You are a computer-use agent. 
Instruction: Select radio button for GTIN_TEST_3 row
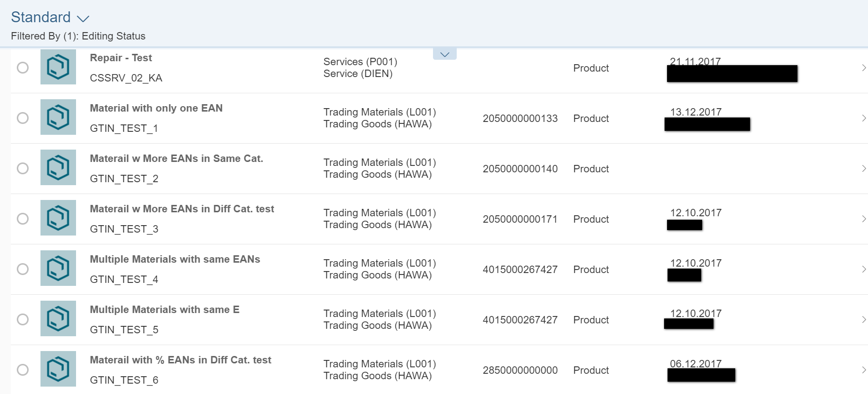pos(23,219)
